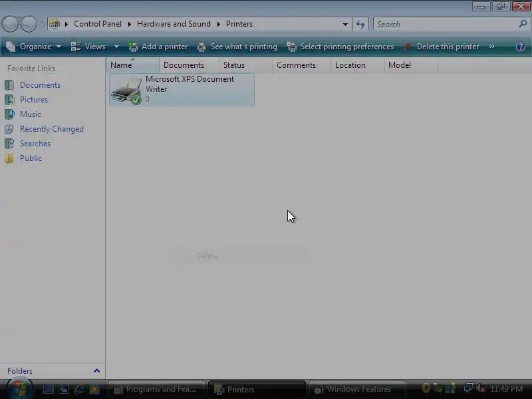
Task: Sort by the Status column
Action: (245, 65)
